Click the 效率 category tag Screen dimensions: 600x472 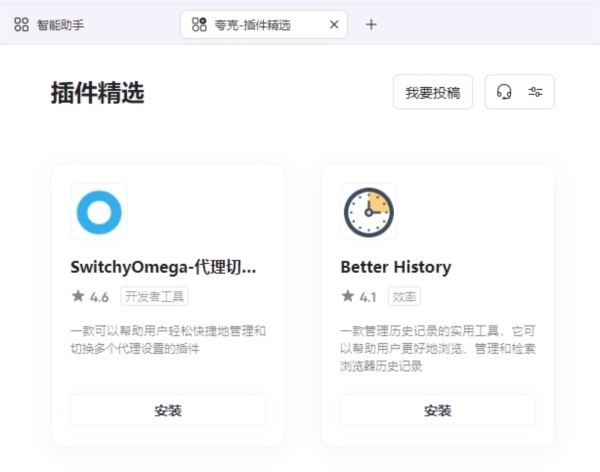[x=404, y=296]
